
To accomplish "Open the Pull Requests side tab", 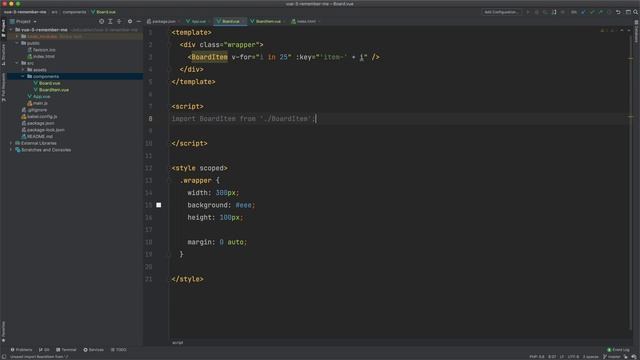I will pyautogui.click(x=4, y=87).
